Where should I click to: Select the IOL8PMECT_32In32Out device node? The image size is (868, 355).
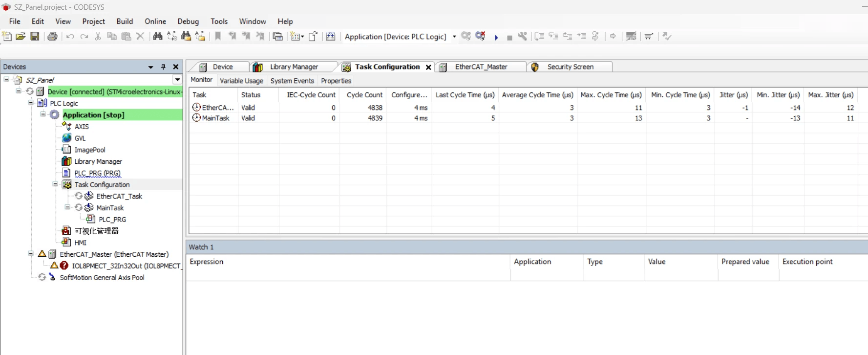point(126,266)
